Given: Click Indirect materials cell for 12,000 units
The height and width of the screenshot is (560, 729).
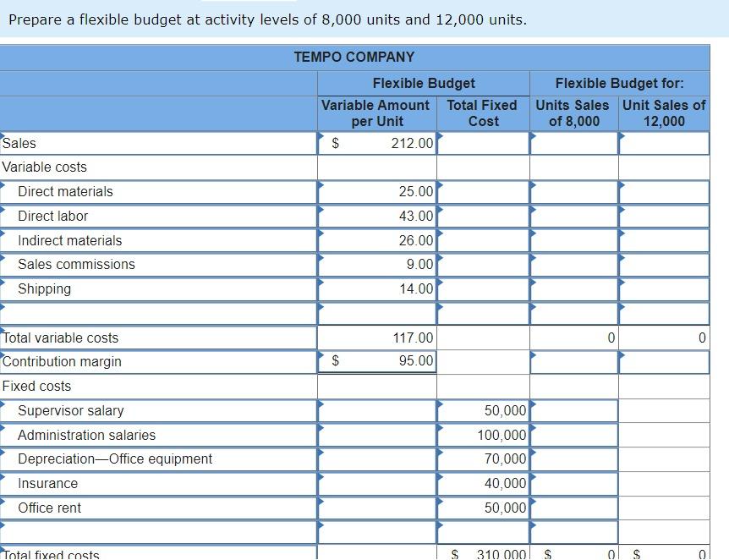Looking at the screenshot, I should pyautogui.click(x=664, y=240).
